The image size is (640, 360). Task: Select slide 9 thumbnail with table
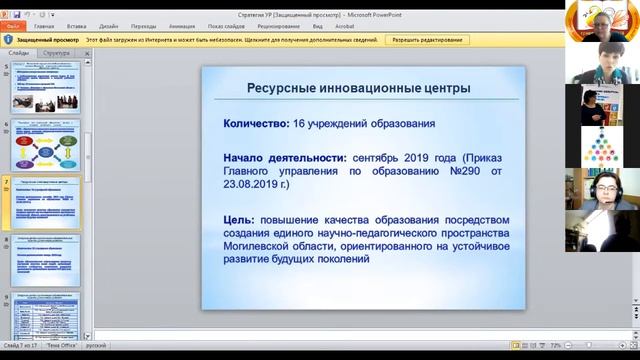point(45,316)
